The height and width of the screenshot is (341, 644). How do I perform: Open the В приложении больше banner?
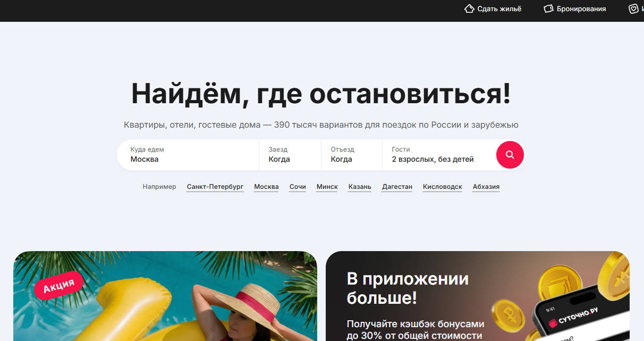478,296
